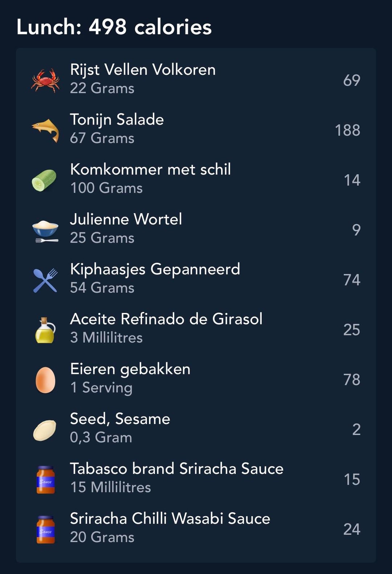Screen dimensions: 392x574
Task: Select Aceite Refinado de Girasol item
Action: pyautogui.click(x=166, y=319)
